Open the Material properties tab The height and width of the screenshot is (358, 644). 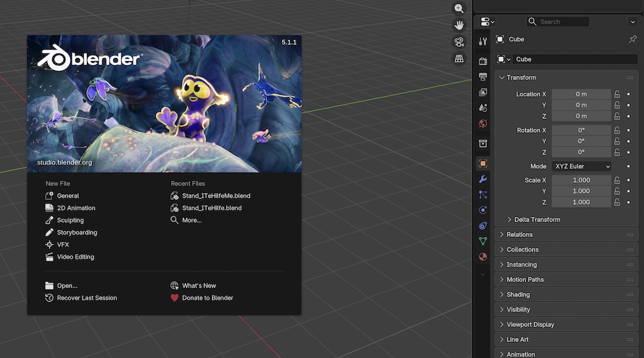483,257
